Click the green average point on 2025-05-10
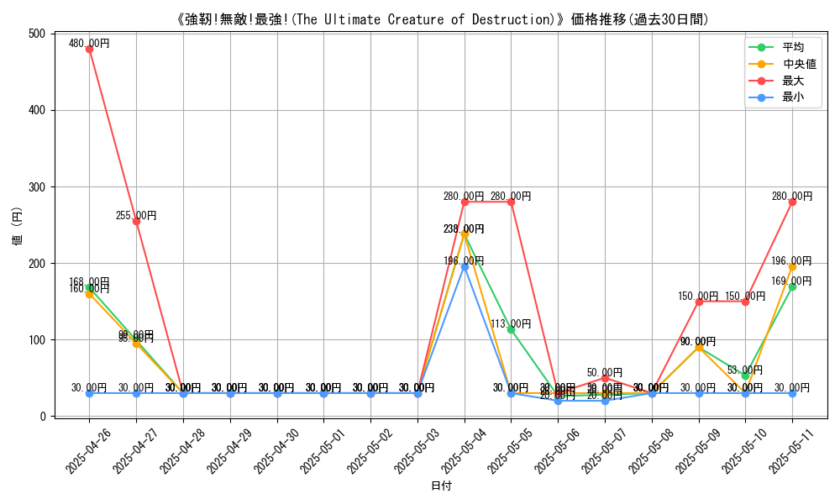840x504 pixels. tap(745, 376)
